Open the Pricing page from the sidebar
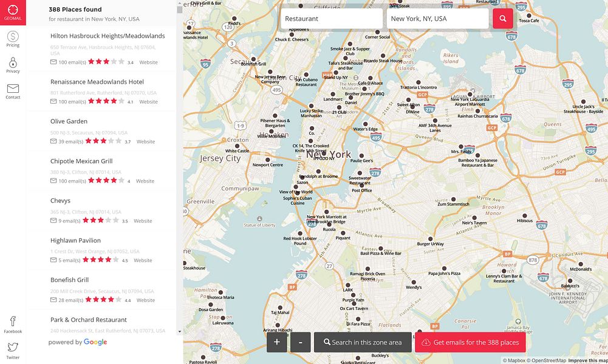 tap(12, 39)
